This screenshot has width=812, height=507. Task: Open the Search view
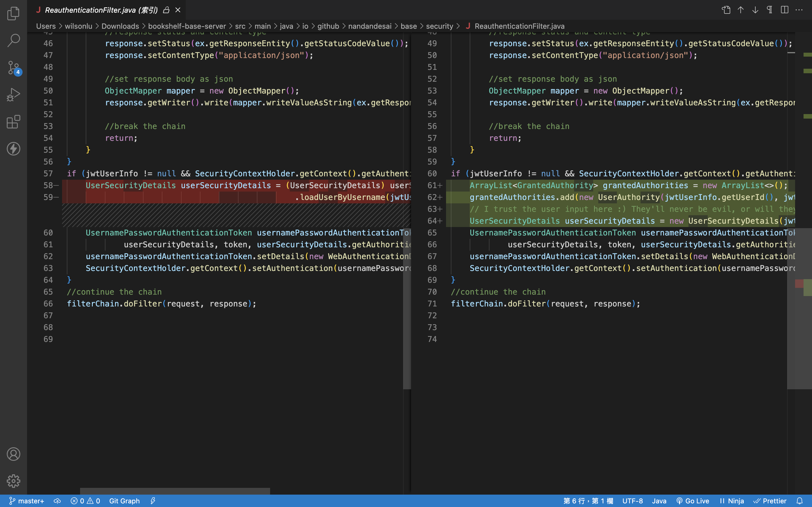[14, 41]
